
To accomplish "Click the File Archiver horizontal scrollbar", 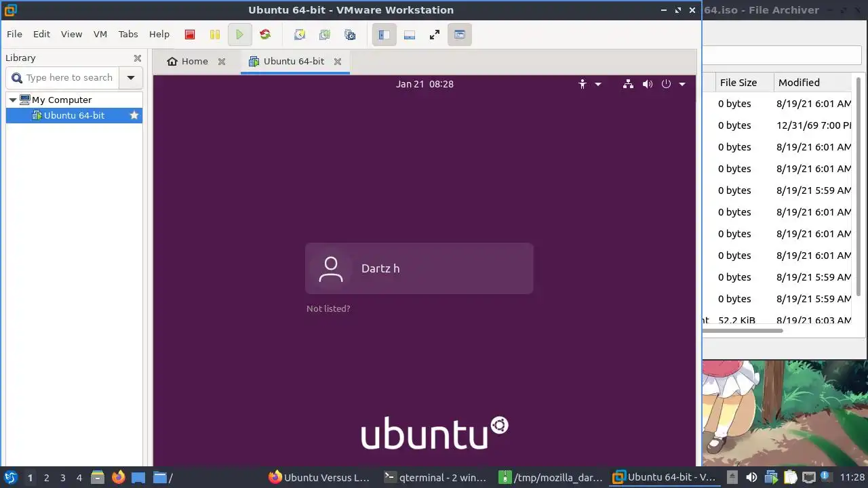I will (x=743, y=331).
